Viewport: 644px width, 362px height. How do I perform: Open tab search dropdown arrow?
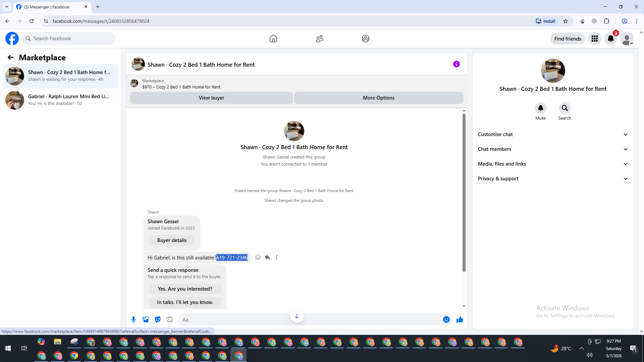coord(7,7)
